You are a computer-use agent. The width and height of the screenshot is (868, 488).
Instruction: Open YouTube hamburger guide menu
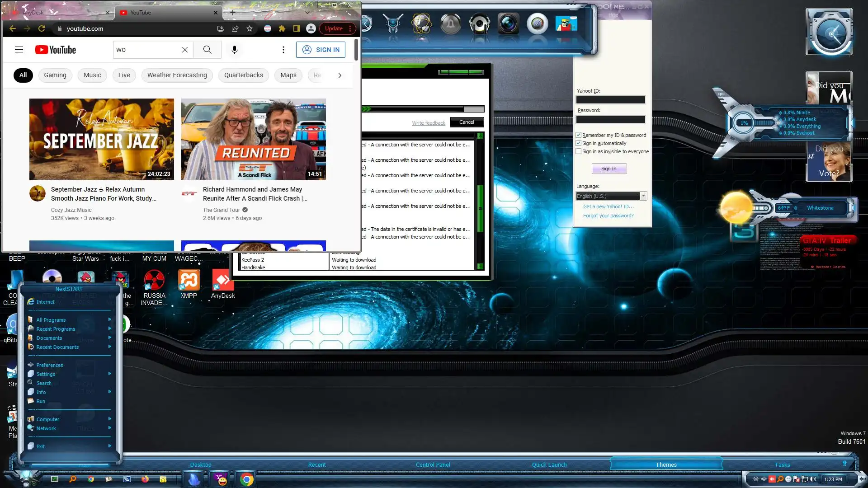[x=19, y=50]
